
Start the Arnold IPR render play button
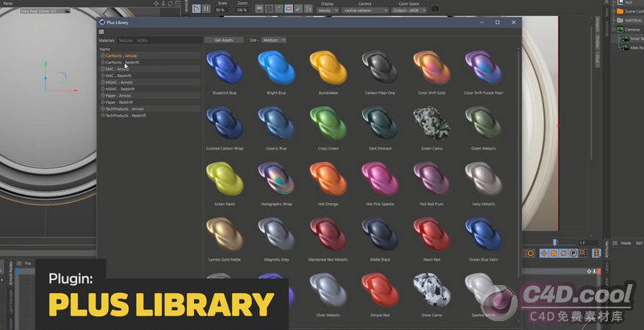[x=196, y=8]
